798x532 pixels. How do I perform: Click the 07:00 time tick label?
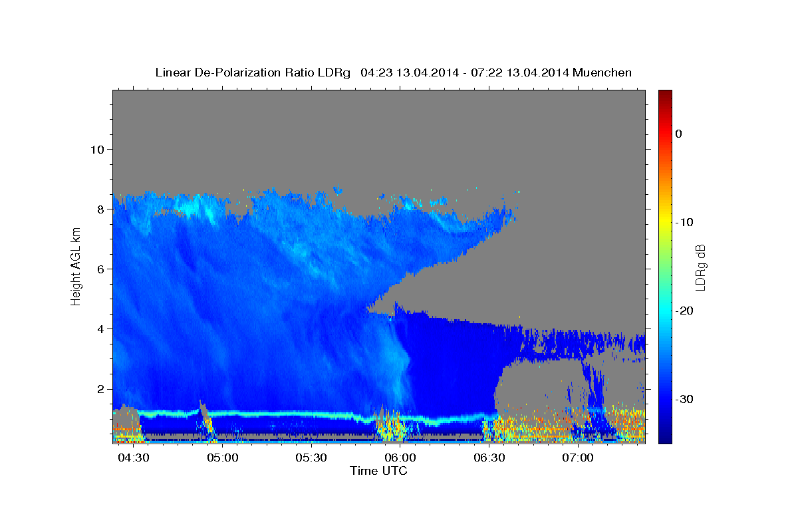tap(578, 458)
